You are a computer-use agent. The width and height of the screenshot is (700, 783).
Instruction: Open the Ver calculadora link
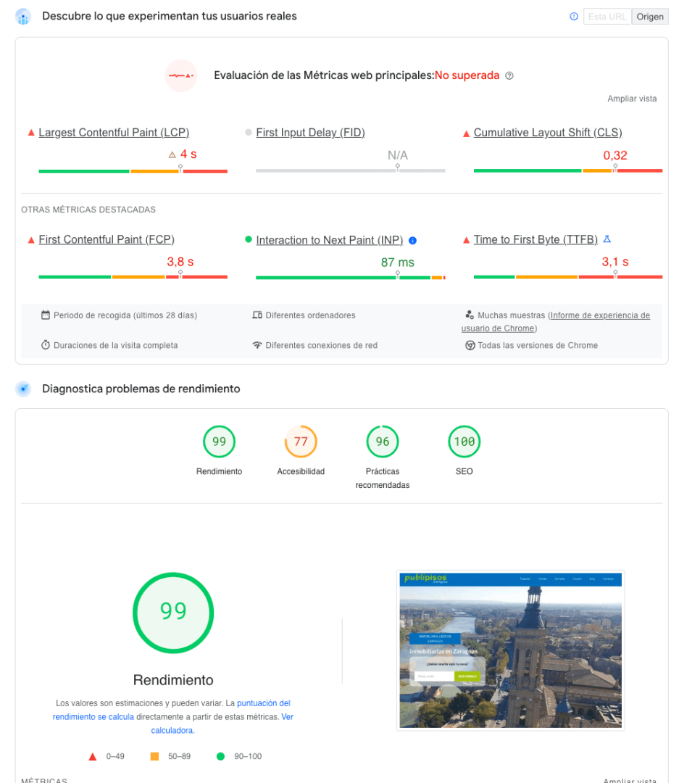(222, 724)
